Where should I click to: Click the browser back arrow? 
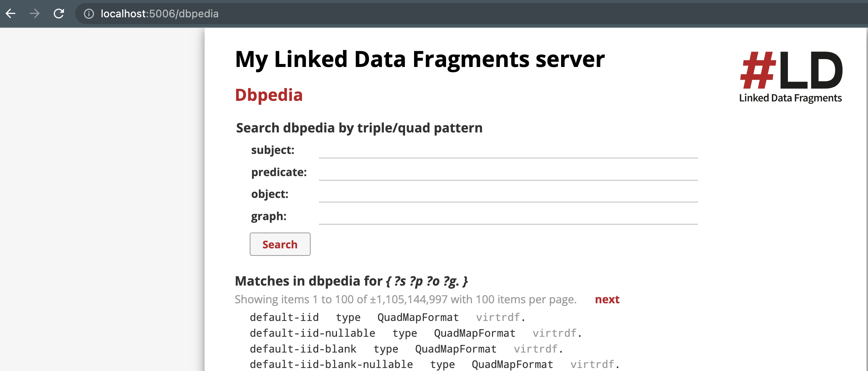point(11,14)
